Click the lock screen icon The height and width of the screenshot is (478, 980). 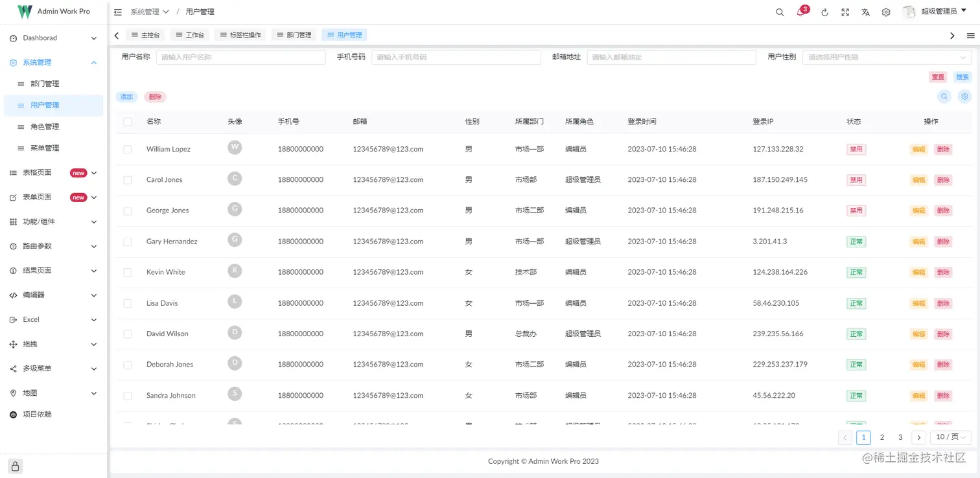[16, 466]
